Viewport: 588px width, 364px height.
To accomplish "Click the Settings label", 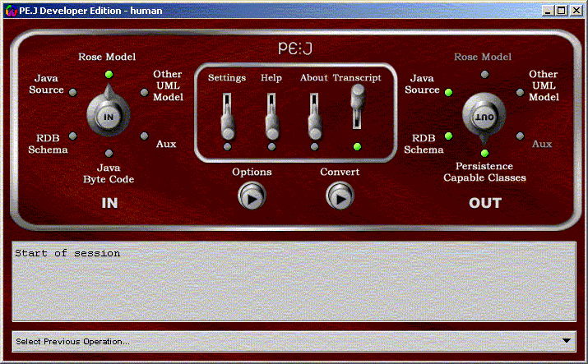I will 227,77.
